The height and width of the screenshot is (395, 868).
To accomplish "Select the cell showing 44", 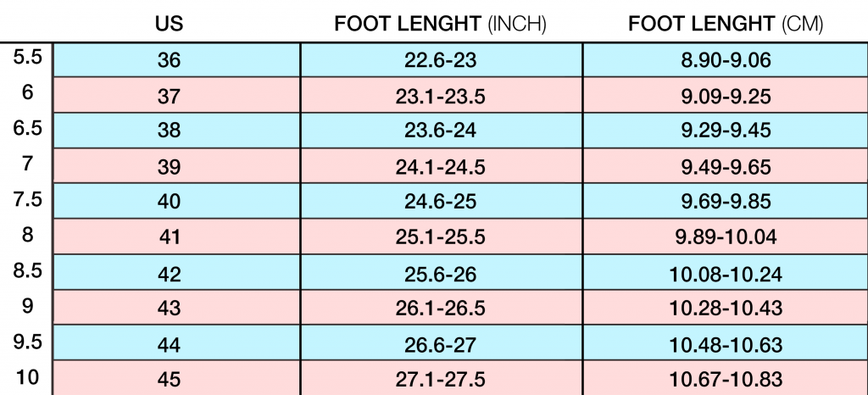I will 169,344.
